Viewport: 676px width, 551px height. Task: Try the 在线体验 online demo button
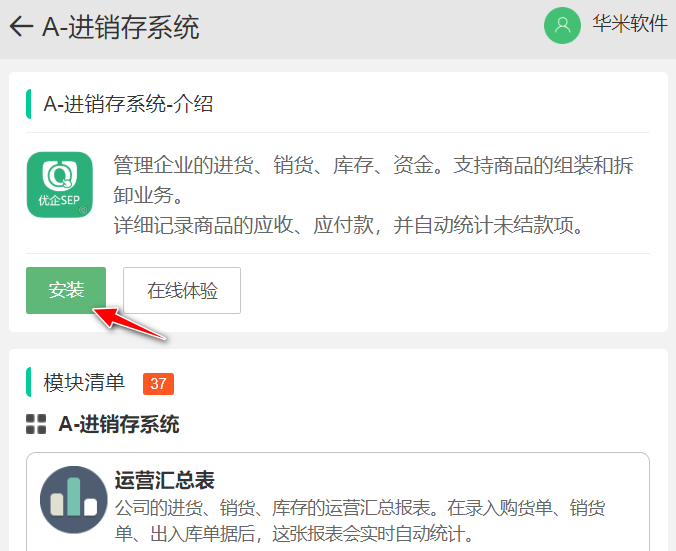[x=182, y=290]
